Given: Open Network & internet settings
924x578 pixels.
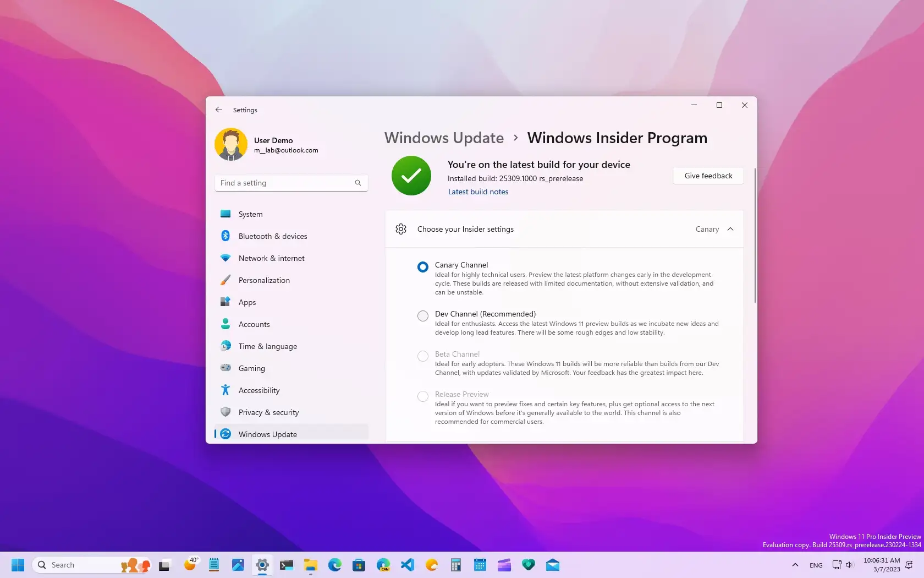Looking at the screenshot, I should (x=291, y=258).
